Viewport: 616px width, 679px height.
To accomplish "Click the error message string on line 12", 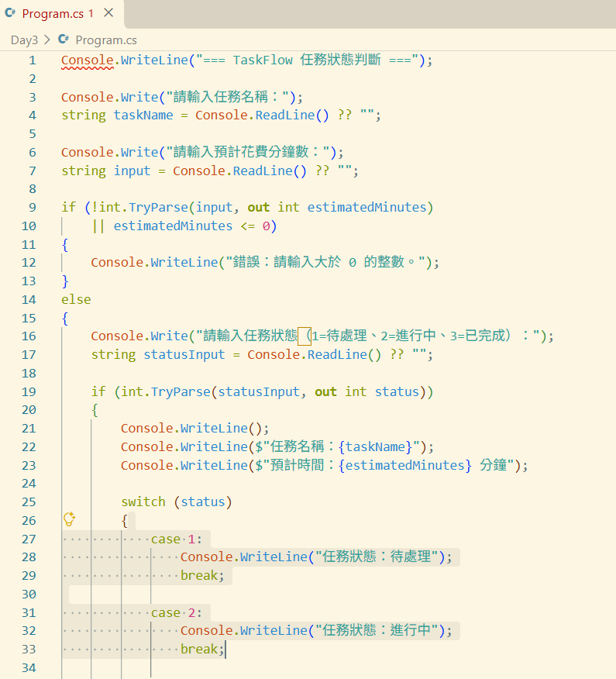I will (x=325, y=263).
